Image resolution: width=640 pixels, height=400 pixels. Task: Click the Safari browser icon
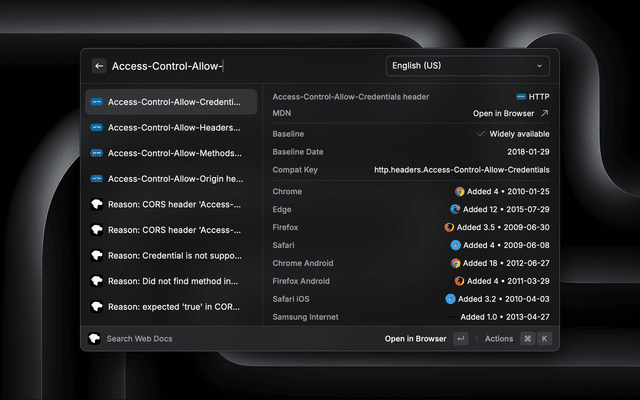[455, 245]
